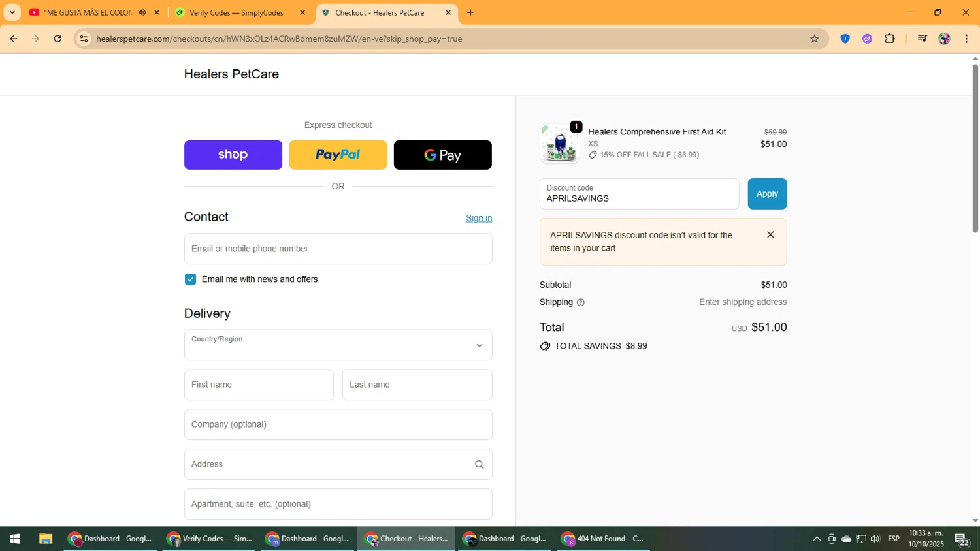Image resolution: width=980 pixels, height=551 pixels.
Task: Switch to the first Dashboard - Google taskbar window
Action: [110, 539]
